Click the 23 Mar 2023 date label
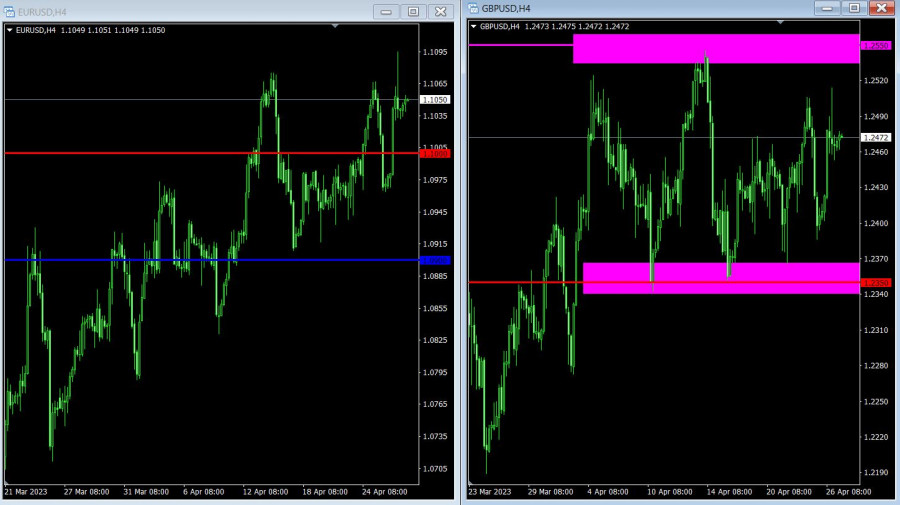Screen dimensions: 900x505 [490, 492]
